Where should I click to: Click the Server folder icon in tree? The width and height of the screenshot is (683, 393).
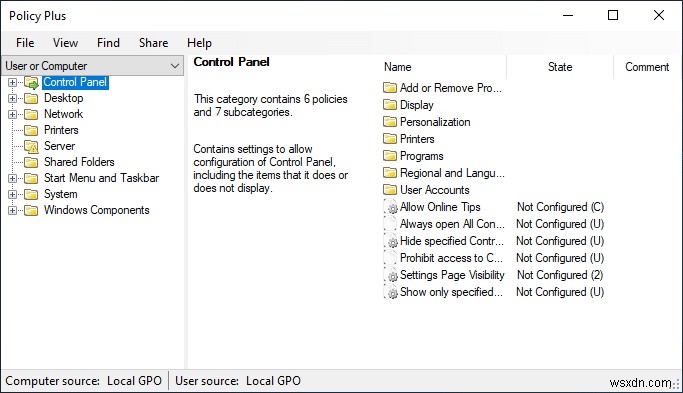[31, 146]
